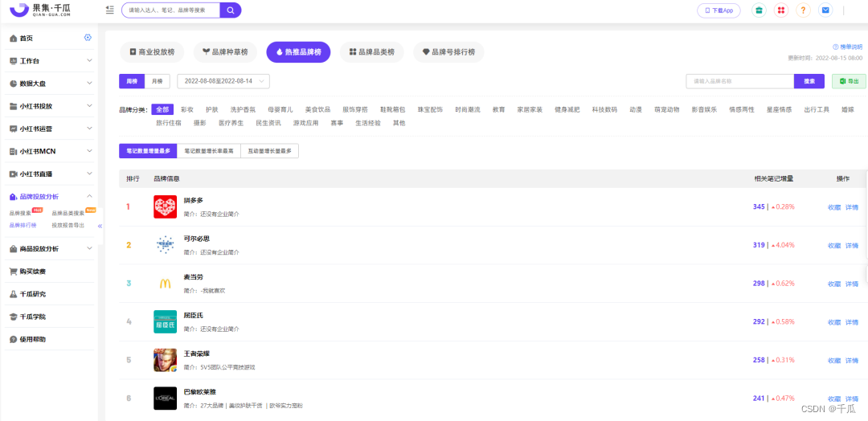Expand the 小红书运营 sidebar menu
Viewport: 868px width, 421px height.
(x=51, y=129)
